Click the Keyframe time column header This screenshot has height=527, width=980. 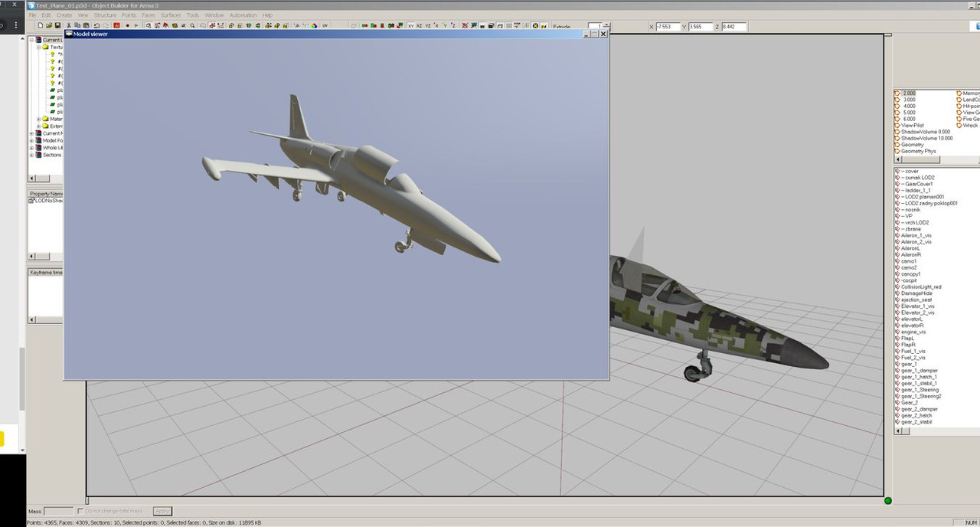[46, 272]
